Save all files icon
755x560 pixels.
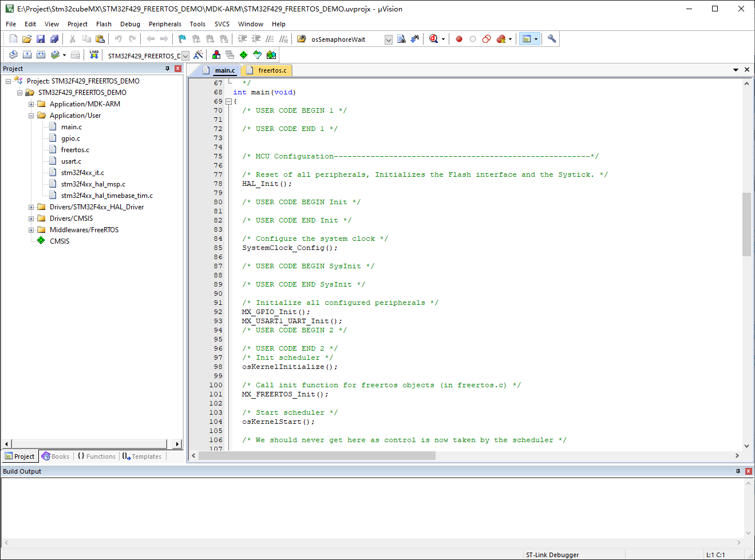tap(54, 39)
